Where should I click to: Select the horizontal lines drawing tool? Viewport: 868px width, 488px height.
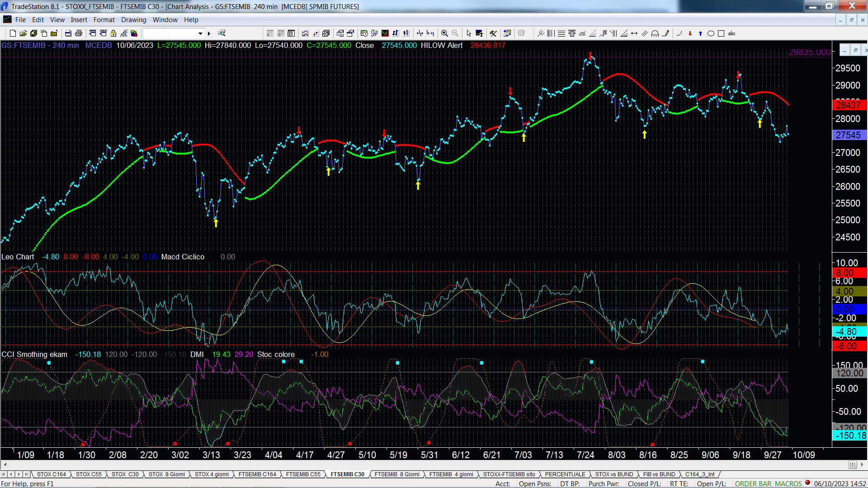tap(561, 33)
